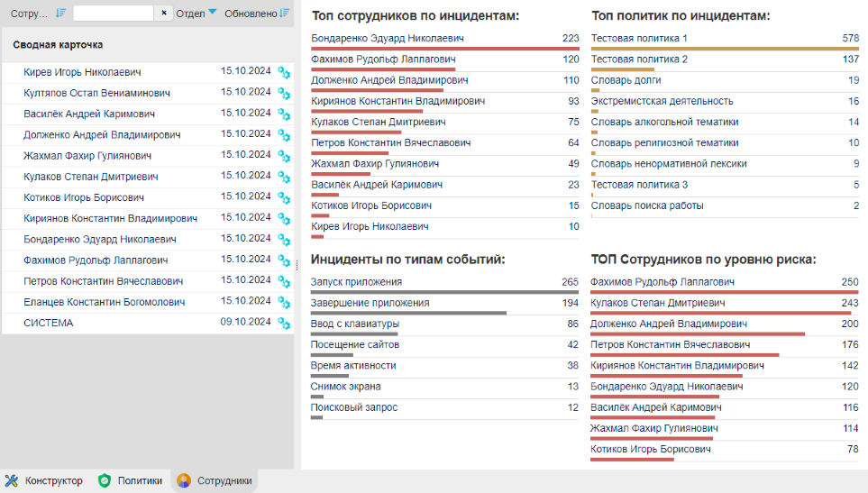
Task: Click Запуск приложения in incidents by event type
Action: pos(356,282)
